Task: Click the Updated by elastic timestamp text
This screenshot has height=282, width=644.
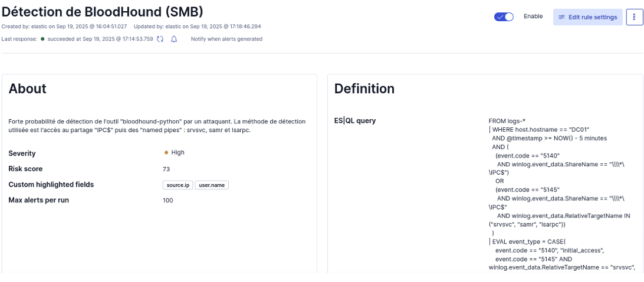Action: [197, 27]
